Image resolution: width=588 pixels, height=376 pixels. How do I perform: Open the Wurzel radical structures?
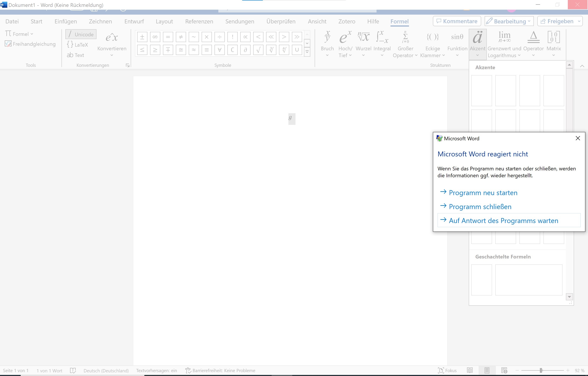(x=363, y=44)
